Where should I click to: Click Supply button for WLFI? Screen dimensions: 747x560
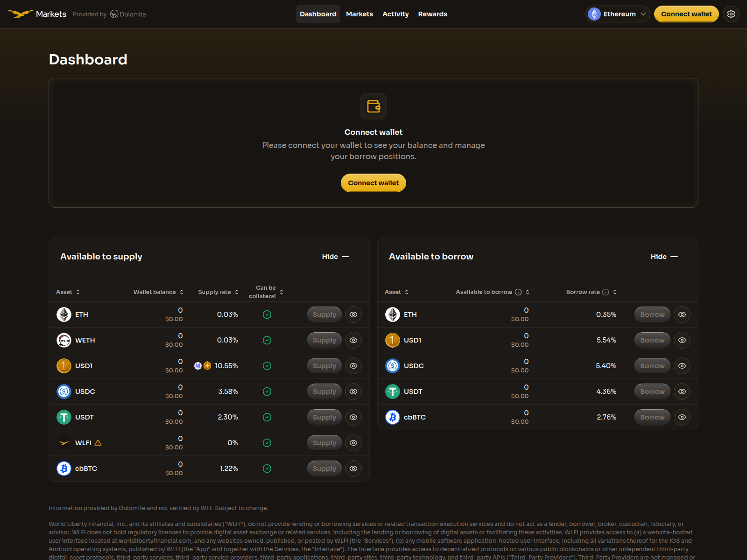[x=324, y=443]
